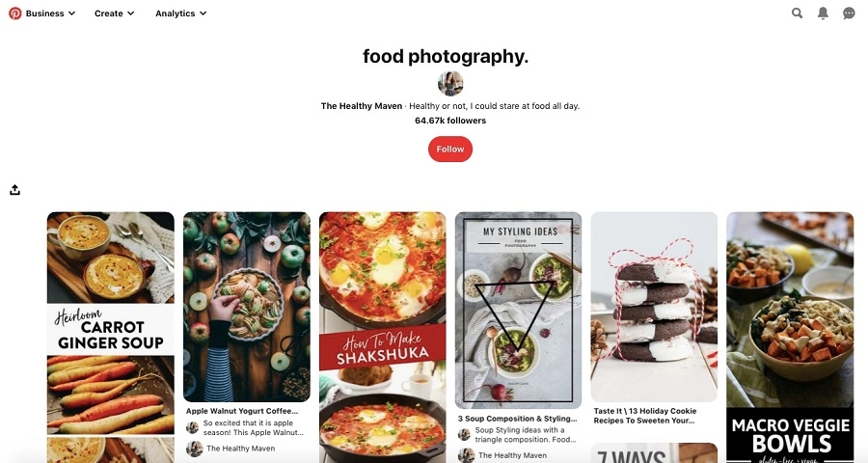Viewport: 868px width, 463px height.
Task: Expand the Create dropdown menu
Action: [x=114, y=14]
